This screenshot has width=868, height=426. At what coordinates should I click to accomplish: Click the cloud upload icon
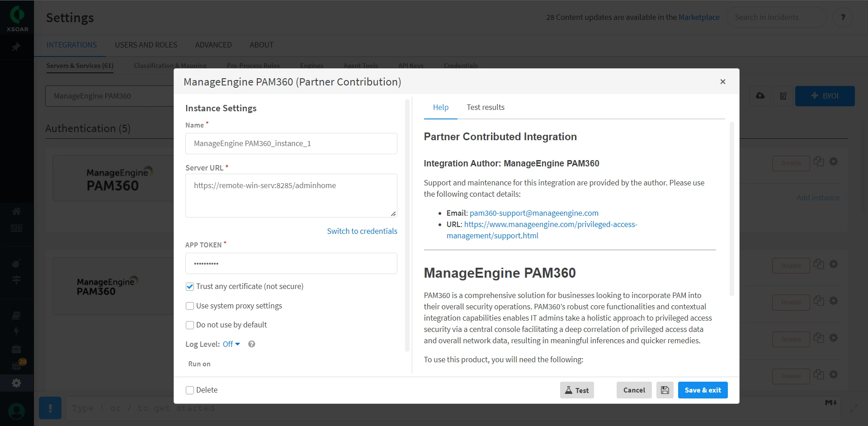click(x=760, y=96)
